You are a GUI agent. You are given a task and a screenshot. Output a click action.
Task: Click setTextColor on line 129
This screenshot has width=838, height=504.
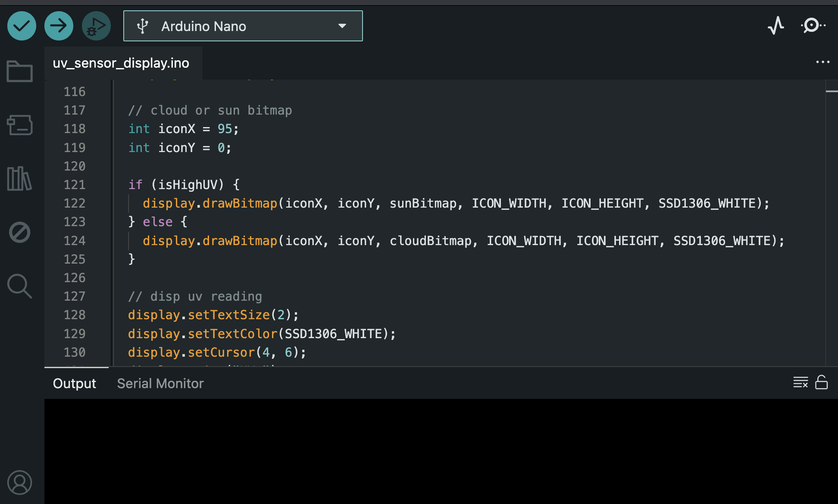233,334
